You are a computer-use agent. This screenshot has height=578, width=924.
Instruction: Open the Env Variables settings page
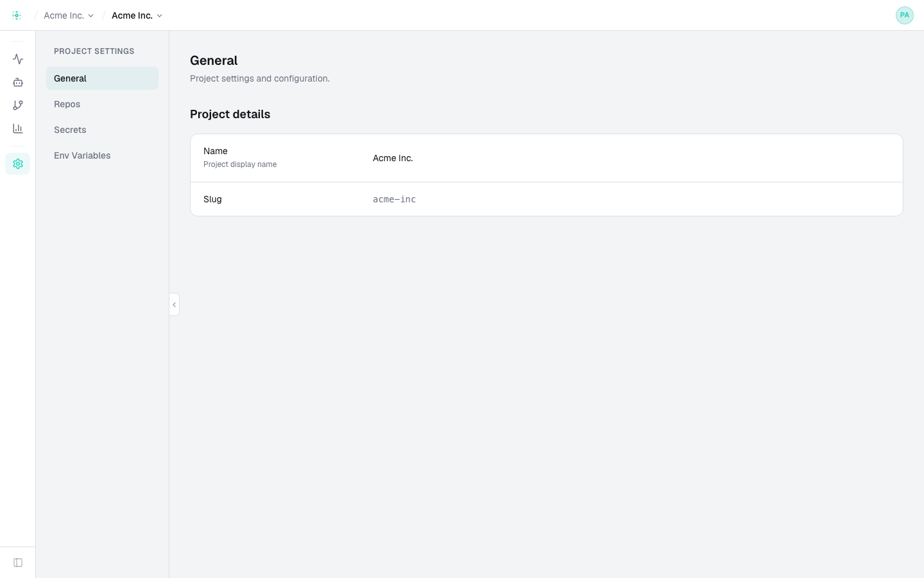pos(102,155)
